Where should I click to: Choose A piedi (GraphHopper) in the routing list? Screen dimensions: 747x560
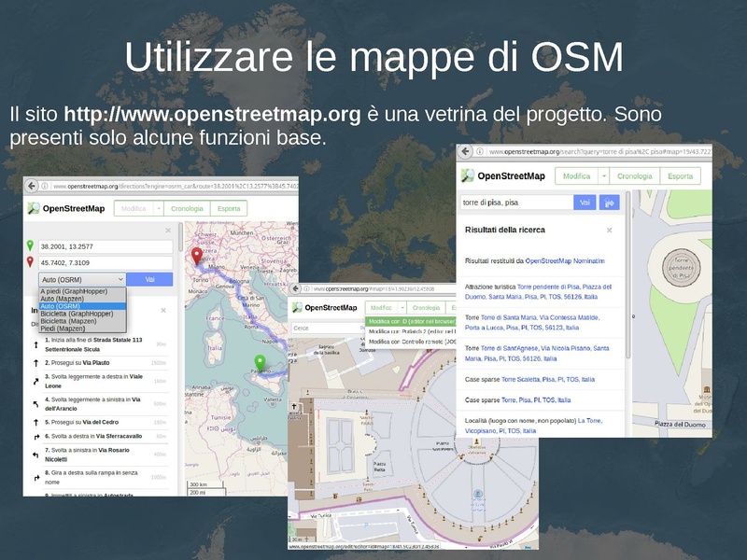[x=73, y=291]
